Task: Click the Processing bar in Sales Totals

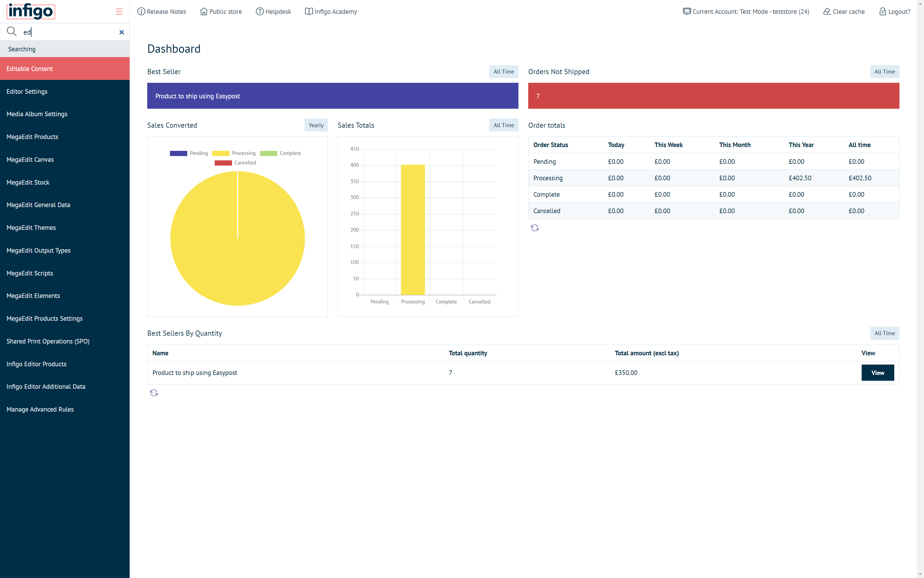Action: [413, 230]
